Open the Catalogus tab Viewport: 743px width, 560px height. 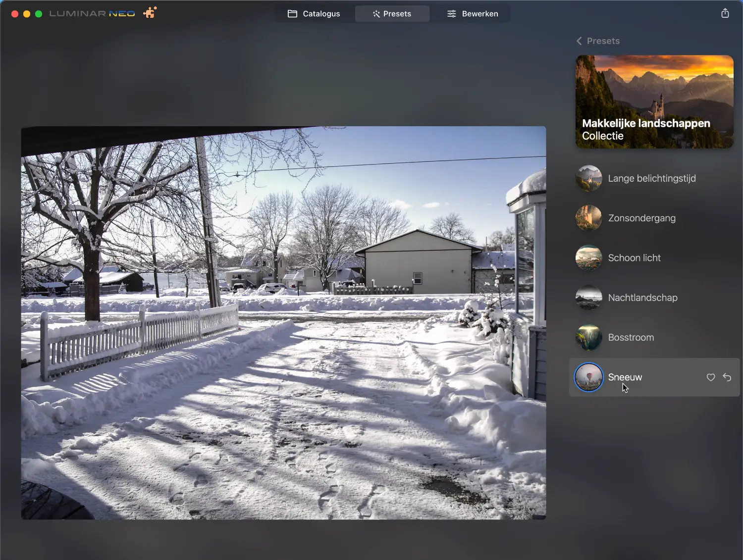(314, 14)
